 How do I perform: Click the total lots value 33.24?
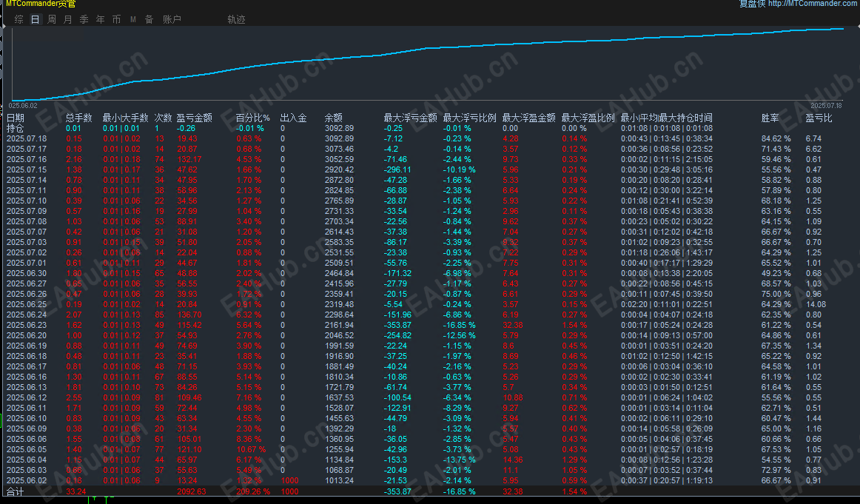pos(75,491)
